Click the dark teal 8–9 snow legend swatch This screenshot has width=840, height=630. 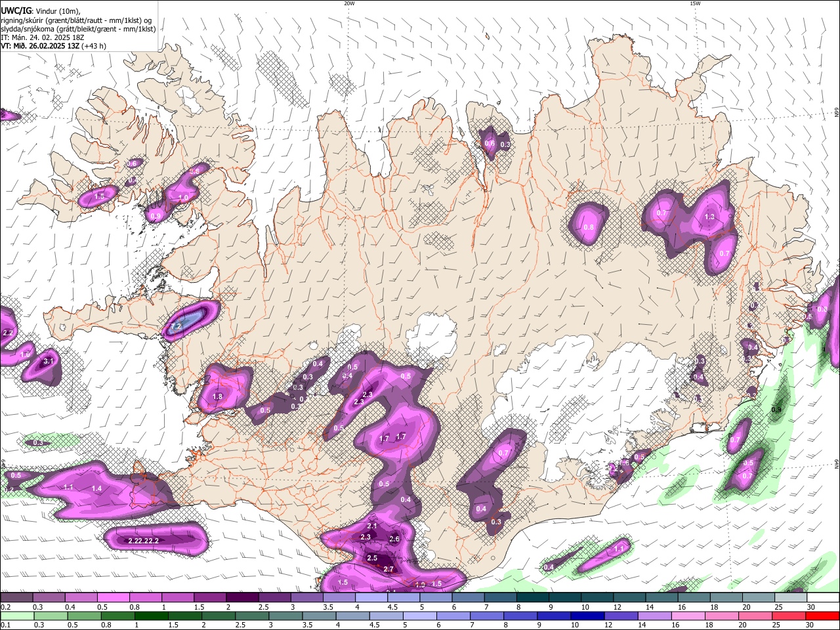coord(534,598)
